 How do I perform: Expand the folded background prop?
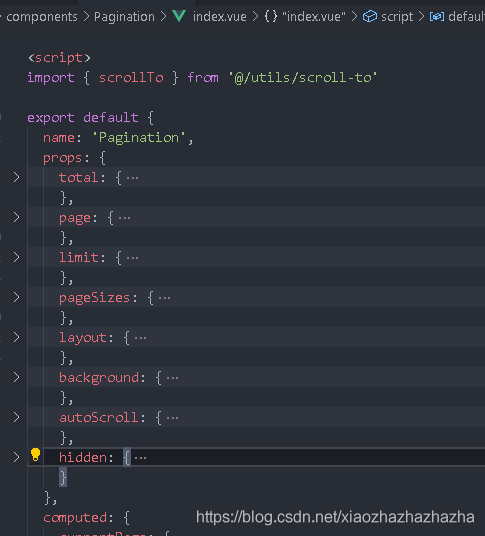coord(16,377)
